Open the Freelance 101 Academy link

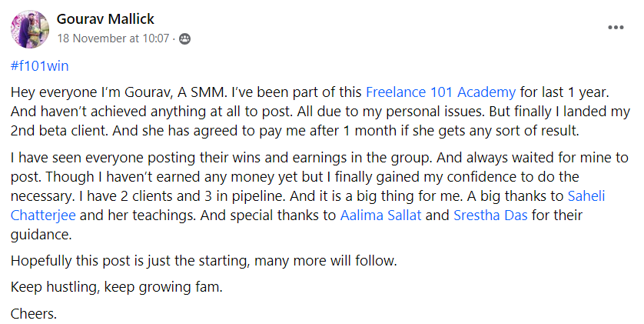(440, 92)
